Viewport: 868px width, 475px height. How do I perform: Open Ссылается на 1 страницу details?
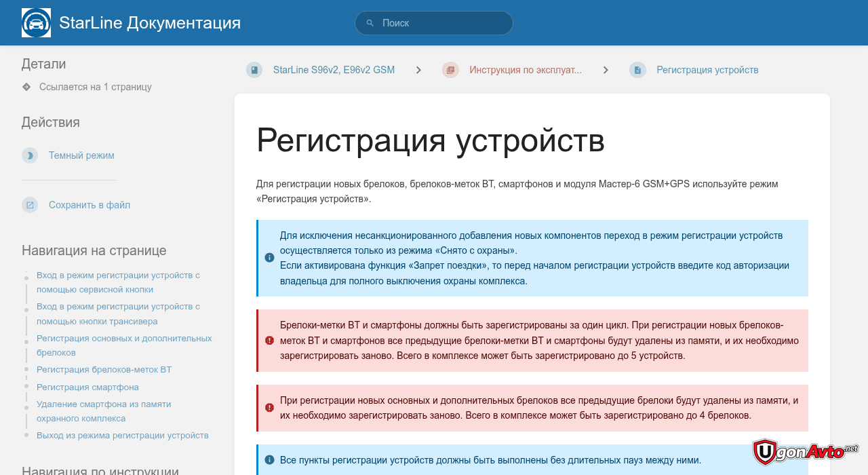tap(96, 87)
